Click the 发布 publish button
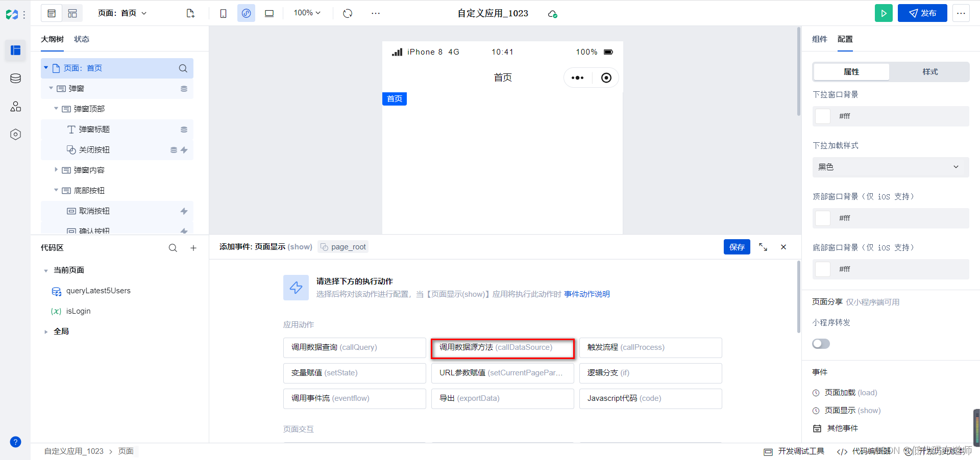This screenshot has width=980, height=460. [x=922, y=13]
